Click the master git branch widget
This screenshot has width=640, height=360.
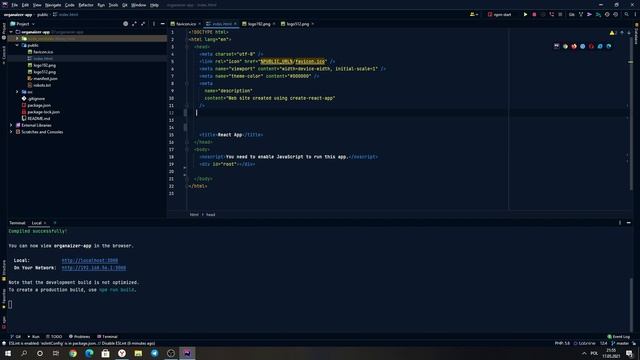pos(620,343)
